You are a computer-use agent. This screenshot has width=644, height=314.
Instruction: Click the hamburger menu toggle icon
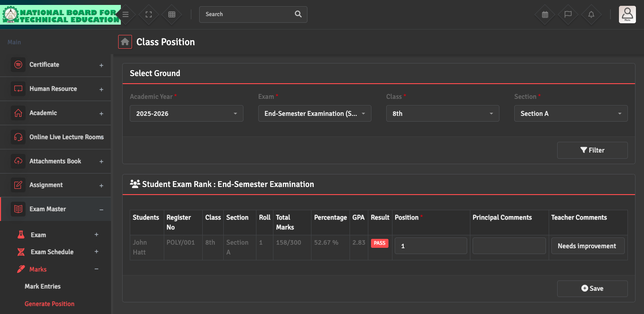(126, 14)
